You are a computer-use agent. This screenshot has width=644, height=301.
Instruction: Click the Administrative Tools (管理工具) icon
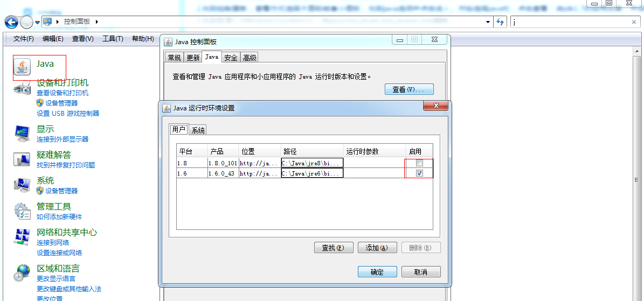point(22,211)
